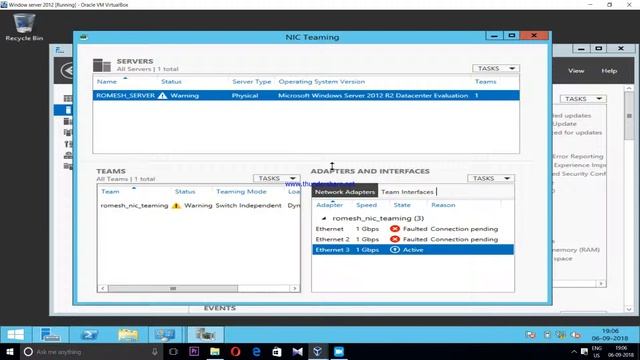This screenshot has height=360, width=640.
Task: Click the Cortana microphone icon
Action: 155,351
